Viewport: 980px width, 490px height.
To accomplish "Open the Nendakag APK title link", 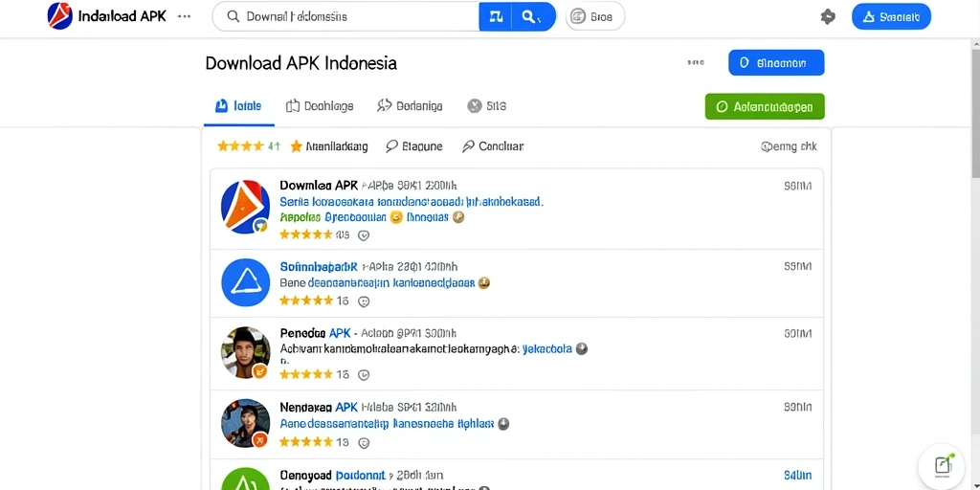I will (x=319, y=408).
